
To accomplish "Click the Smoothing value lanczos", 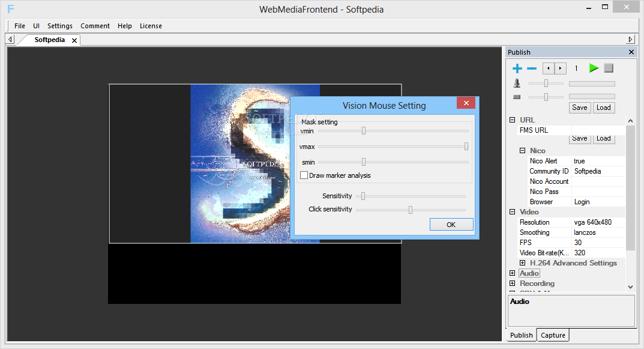I will (598, 232).
